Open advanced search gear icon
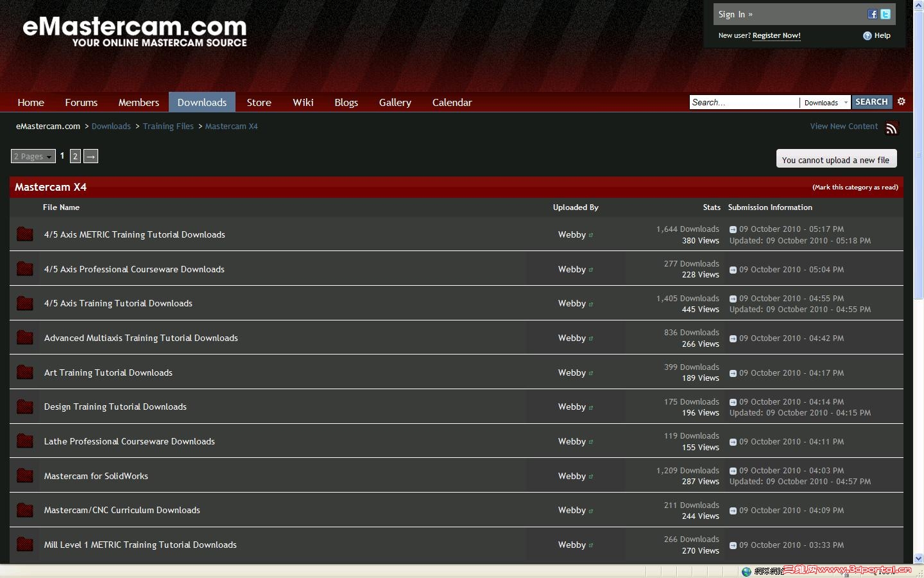 [902, 101]
